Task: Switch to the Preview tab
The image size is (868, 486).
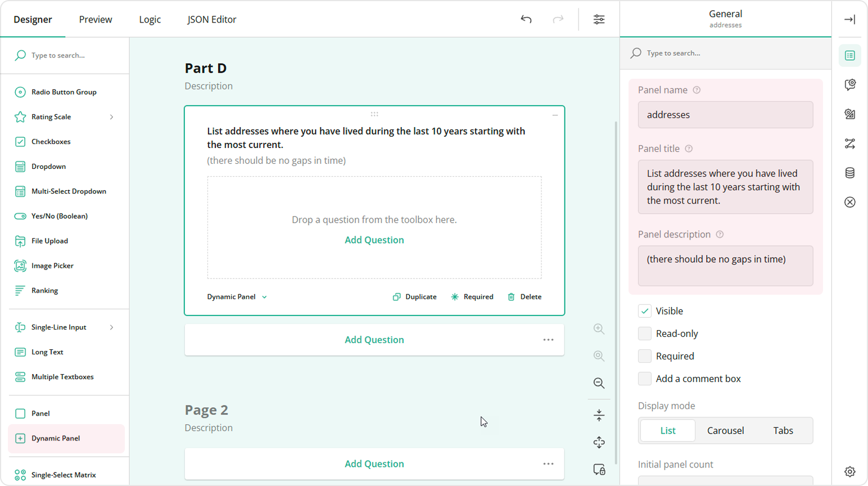Action: coord(95,19)
